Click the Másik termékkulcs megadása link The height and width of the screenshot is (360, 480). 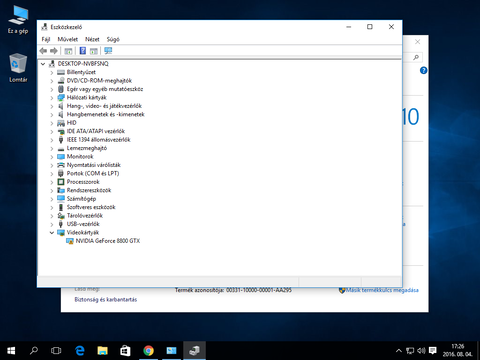pyautogui.click(x=382, y=290)
